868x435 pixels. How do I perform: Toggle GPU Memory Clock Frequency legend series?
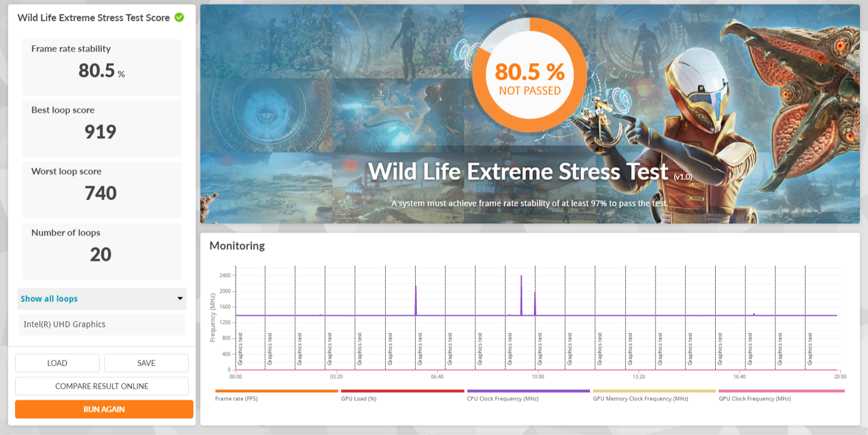(x=654, y=396)
